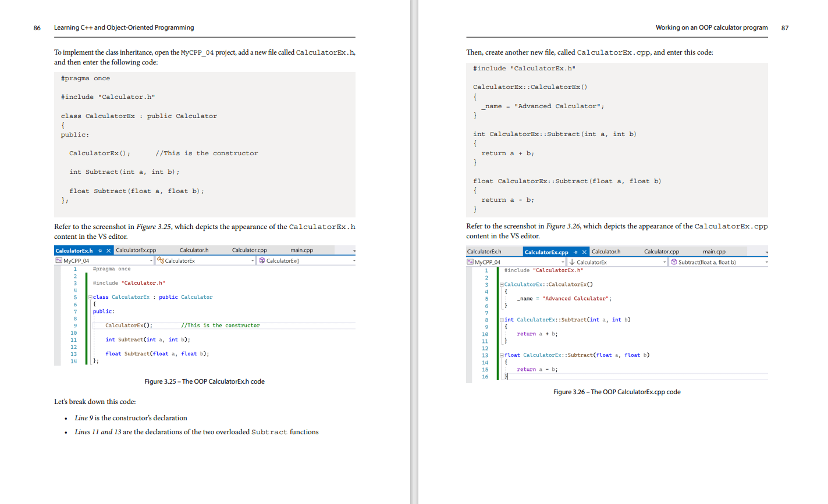Screen dimensions: 828x504
Task: Open the CalculatorEx scope dropdown in Figure 3.26
Action: pos(664,262)
